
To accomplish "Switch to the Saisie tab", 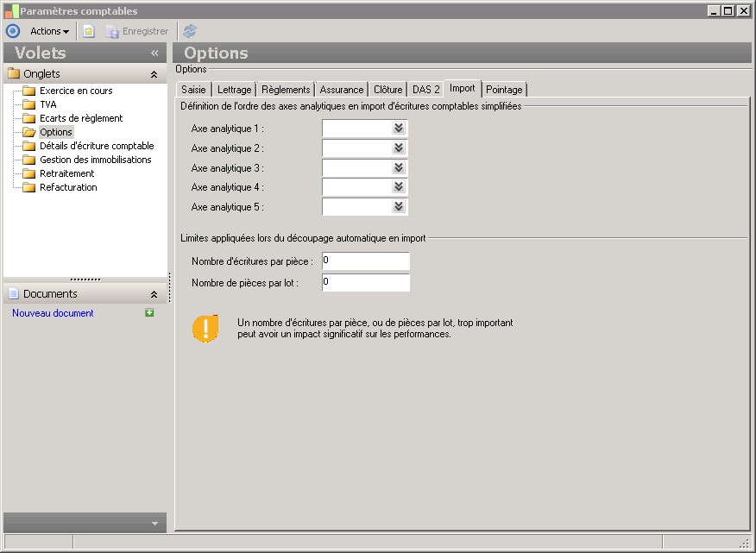I will click(x=193, y=90).
